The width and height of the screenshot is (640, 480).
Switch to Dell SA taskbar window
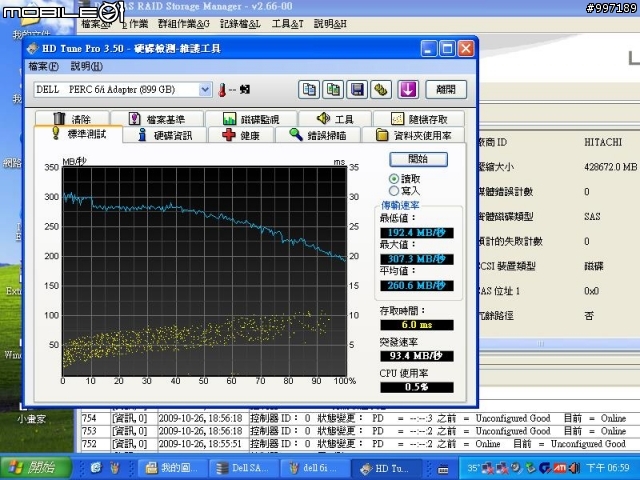pos(244,468)
